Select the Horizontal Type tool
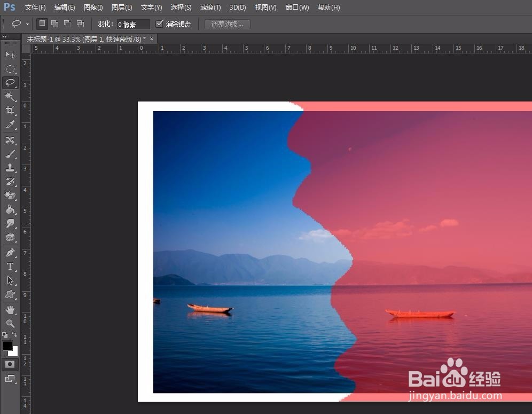The height and width of the screenshot is (414, 532). (x=10, y=267)
